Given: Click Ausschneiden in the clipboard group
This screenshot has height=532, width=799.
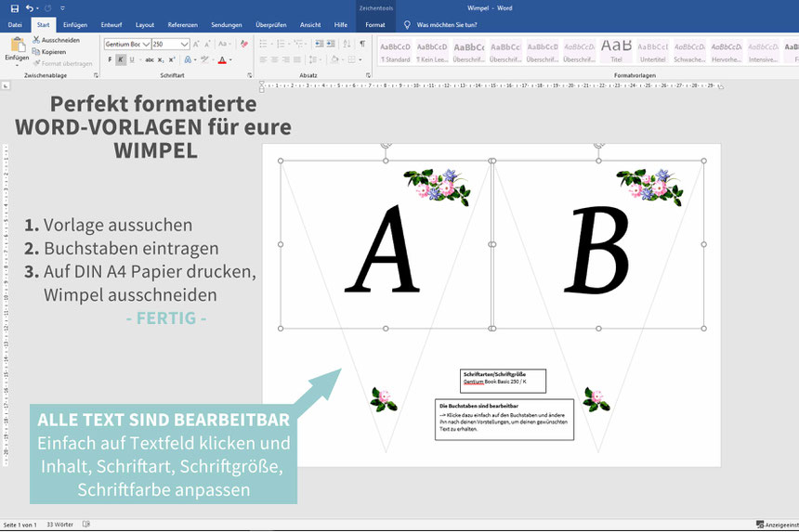Looking at the screenshot, I should click(x=56, y=40).
